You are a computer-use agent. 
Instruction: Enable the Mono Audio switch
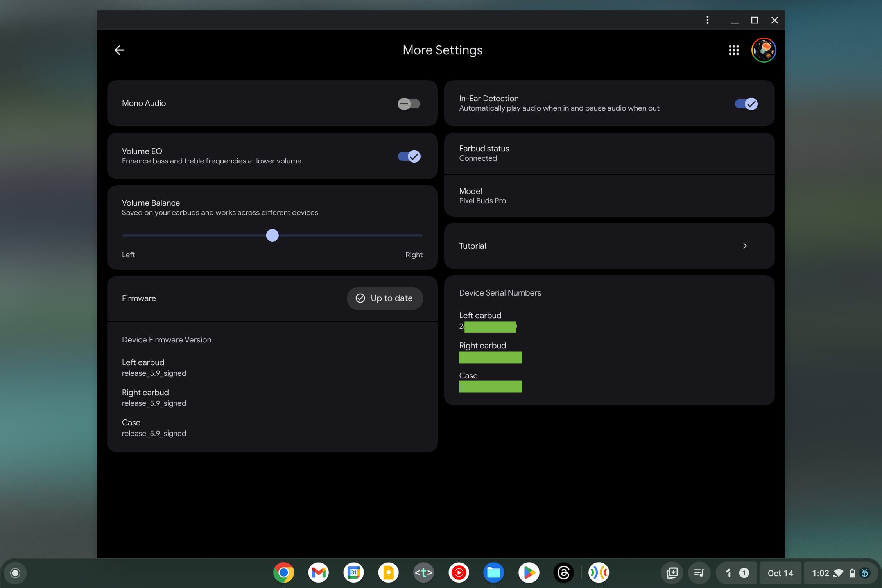(x=409, y=104)
